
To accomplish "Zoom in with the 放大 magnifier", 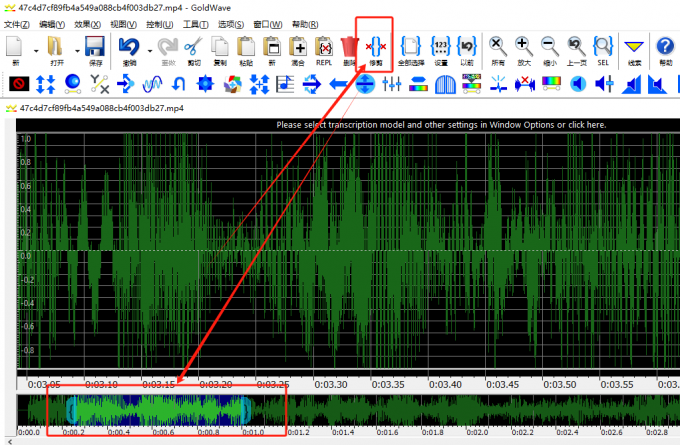I will click(523, 51).
